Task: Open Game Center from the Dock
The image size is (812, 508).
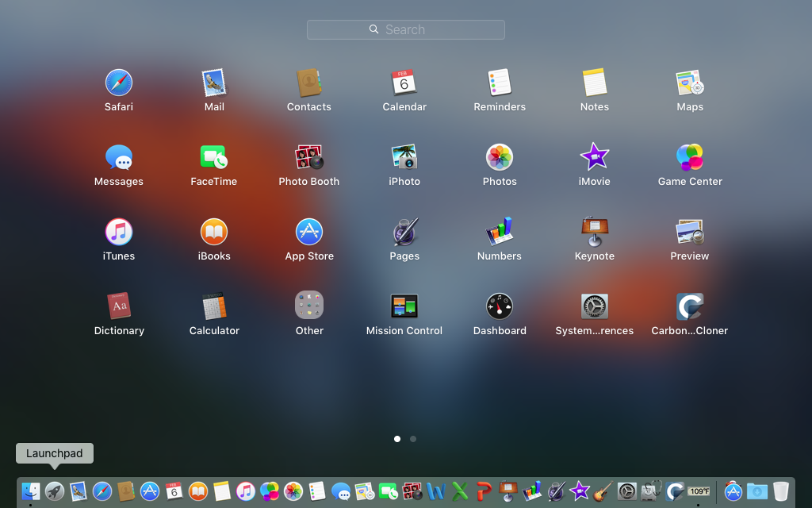Action: click(270, 491)
